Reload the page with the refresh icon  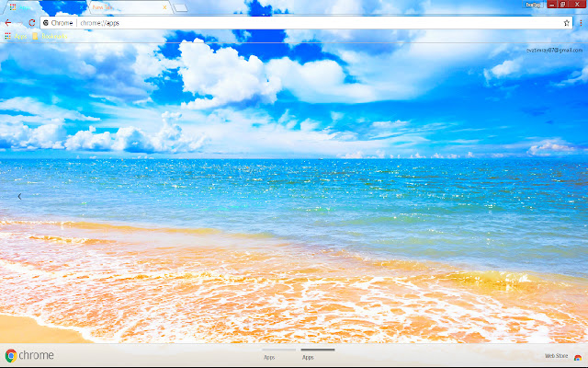(x=32, y=23)
